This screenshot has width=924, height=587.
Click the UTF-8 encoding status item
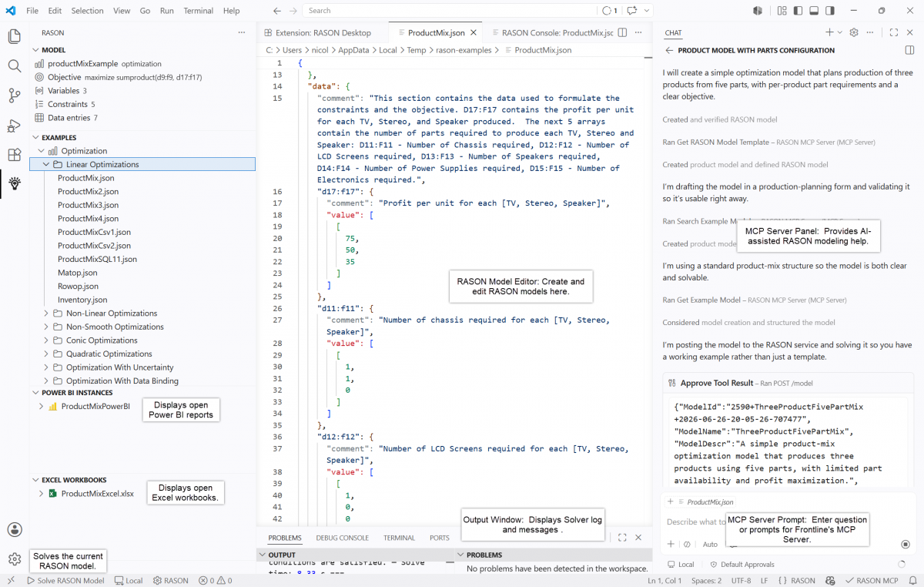coord(741,581)
